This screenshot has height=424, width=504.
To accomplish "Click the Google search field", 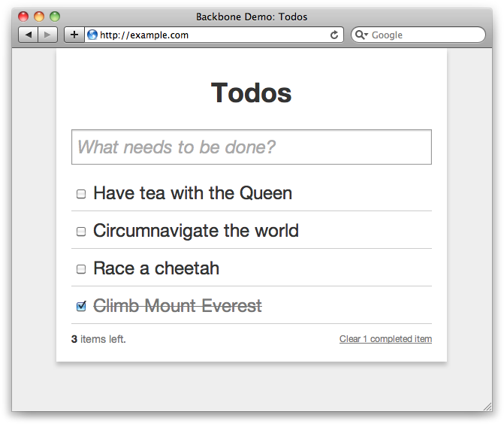I will point(418,35).
